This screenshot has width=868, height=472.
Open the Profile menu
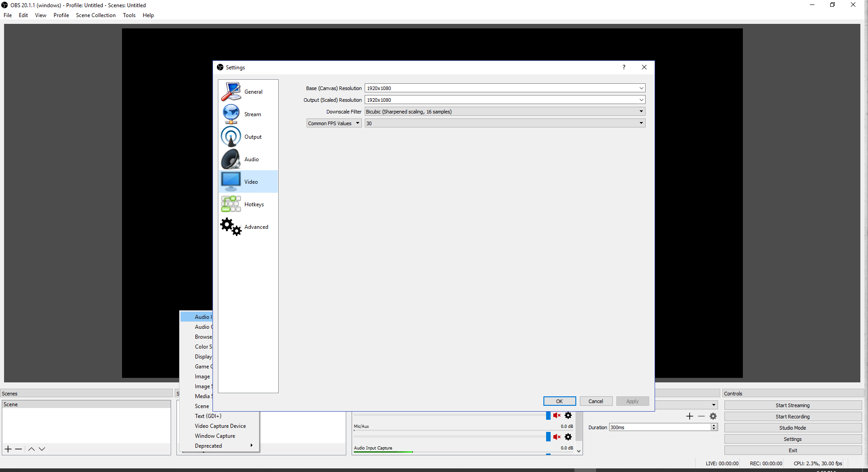click(61, 15)
